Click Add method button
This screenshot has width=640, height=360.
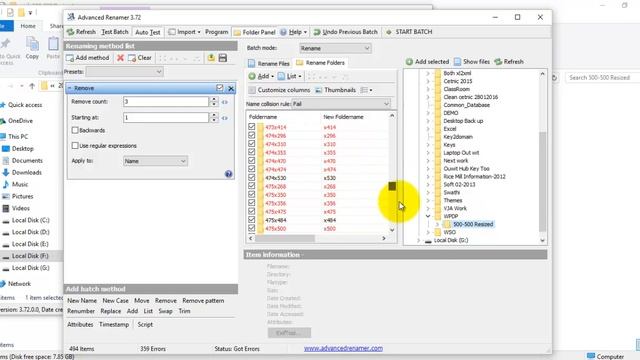coord(88,58)
